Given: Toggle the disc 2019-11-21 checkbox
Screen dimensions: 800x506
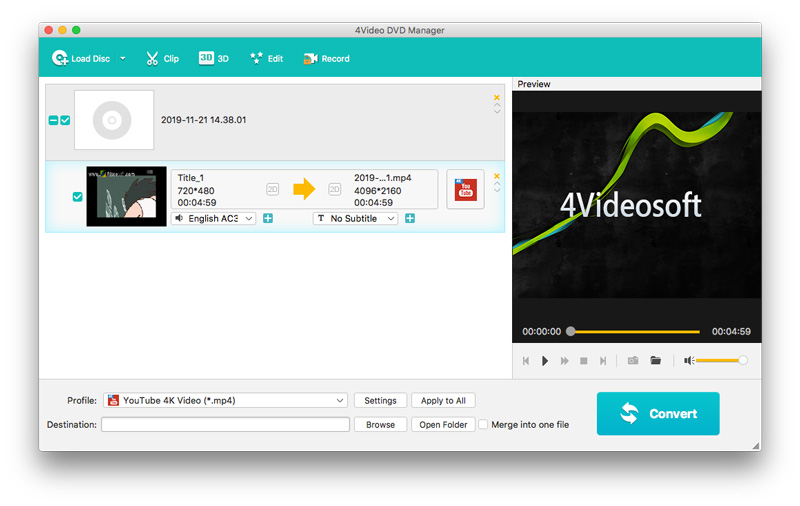Looking at the screenshot, I should click(65, 120).
